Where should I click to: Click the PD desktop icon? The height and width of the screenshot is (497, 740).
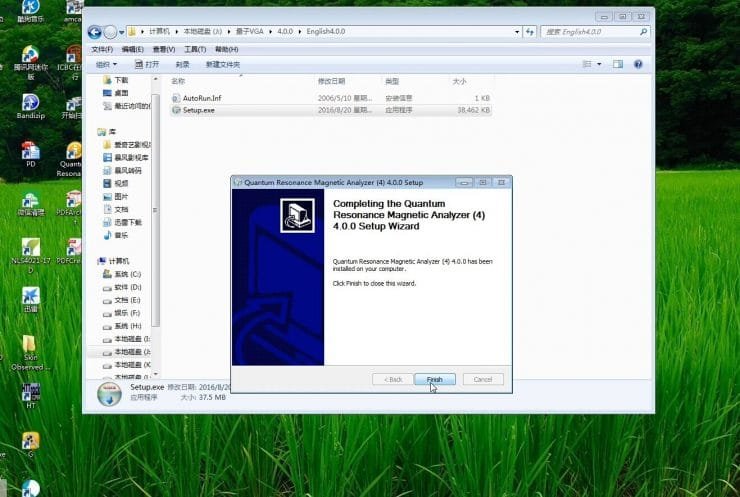[x=30, y=154]
